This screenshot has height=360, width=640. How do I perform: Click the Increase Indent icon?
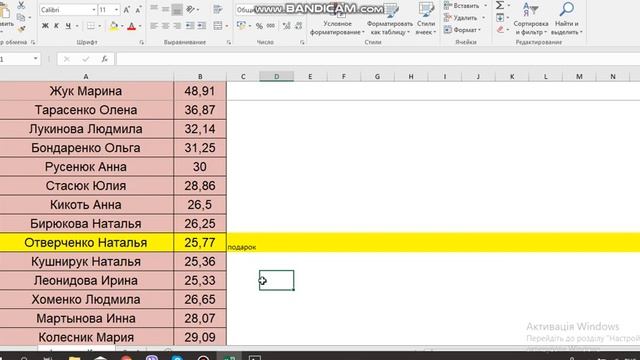202,26
